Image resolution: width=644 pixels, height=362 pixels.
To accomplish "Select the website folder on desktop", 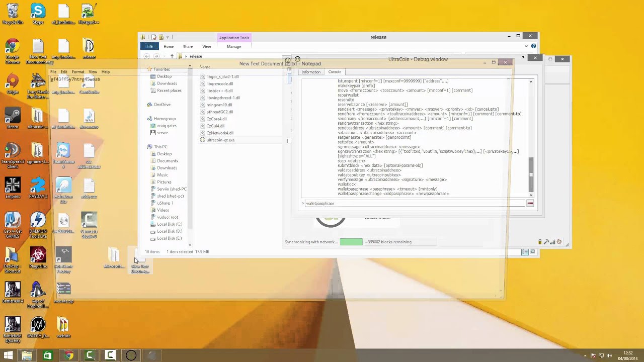I will coord(63,328).
